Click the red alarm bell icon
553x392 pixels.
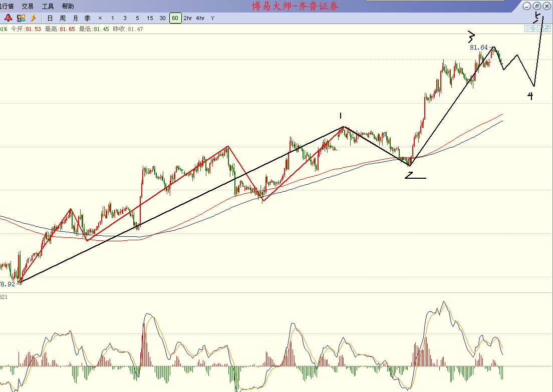point(8,18)
